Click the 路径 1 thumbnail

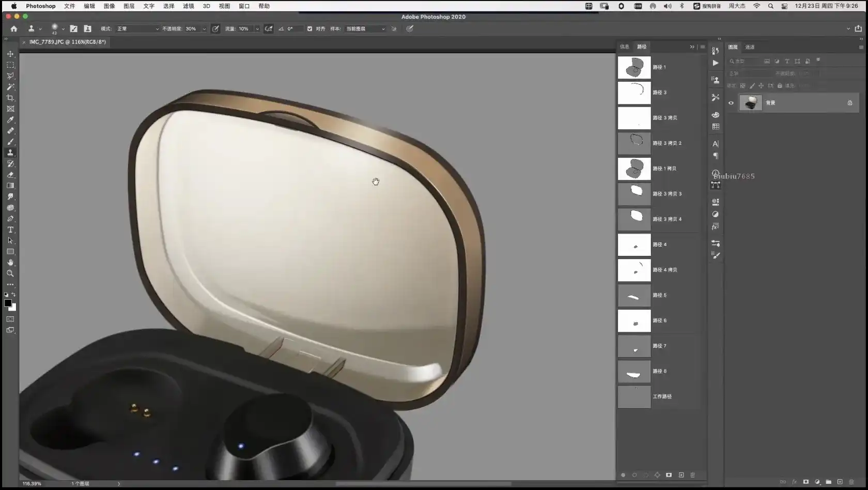click(x=634, y=67)
